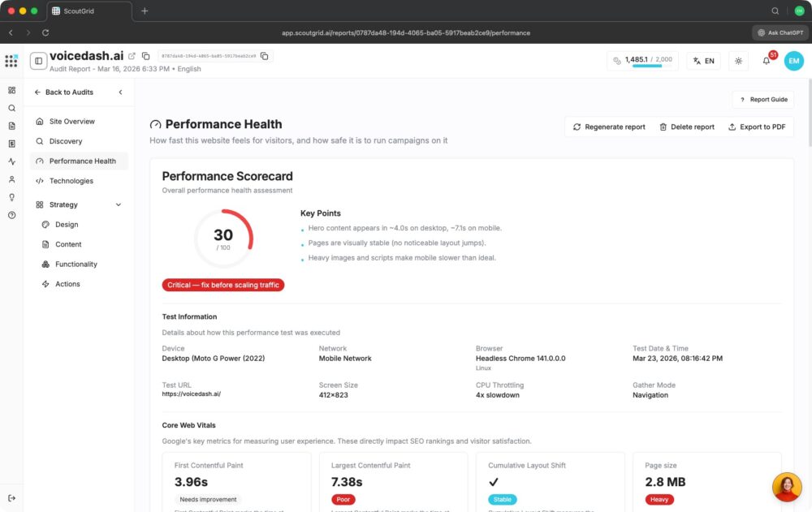The height and width of the screenshot is (512, 812).
Task: Collapse the audit navigation with the chevron
Action: [x=120, y=93]
